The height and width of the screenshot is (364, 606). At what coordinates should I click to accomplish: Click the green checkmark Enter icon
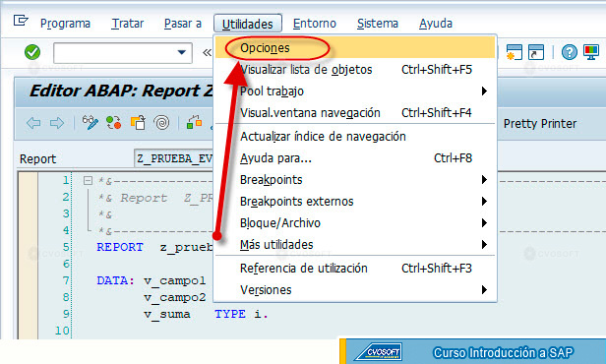click(32, 52)
